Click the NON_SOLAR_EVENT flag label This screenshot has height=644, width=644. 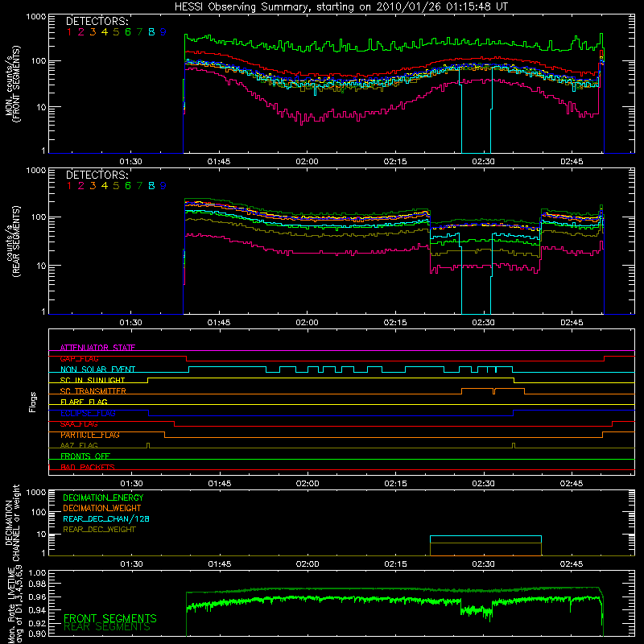(x=97, y=369)
